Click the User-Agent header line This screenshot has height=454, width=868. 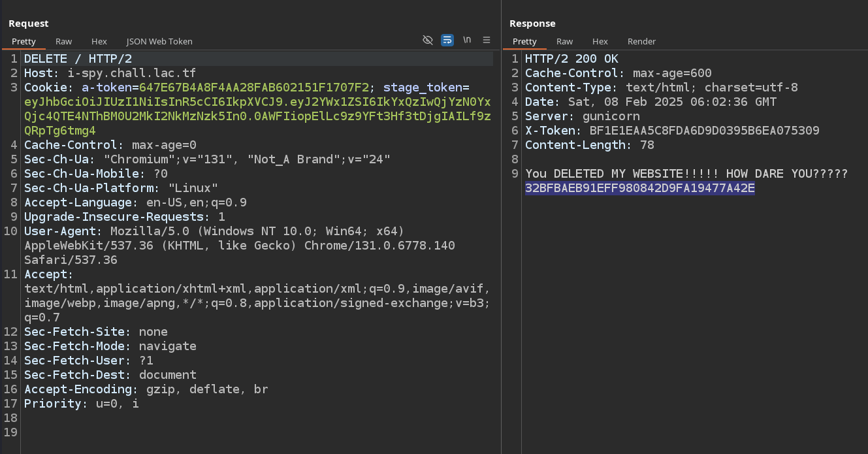pos(214,231)
